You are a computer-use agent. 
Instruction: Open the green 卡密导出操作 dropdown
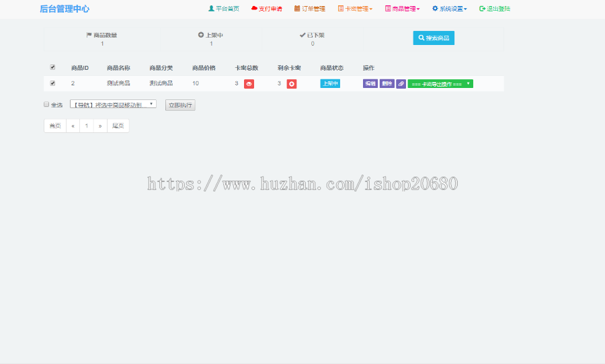pyautogui.click(x=440, y=84)
